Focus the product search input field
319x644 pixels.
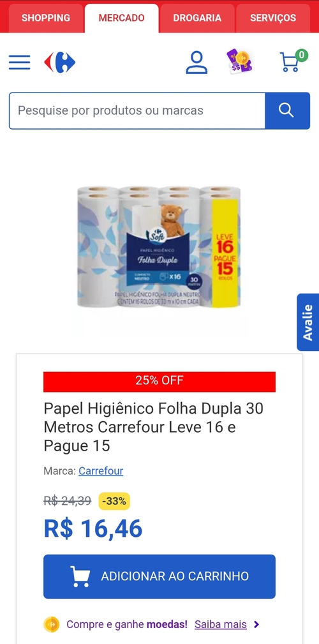click(x=137, y=110)
